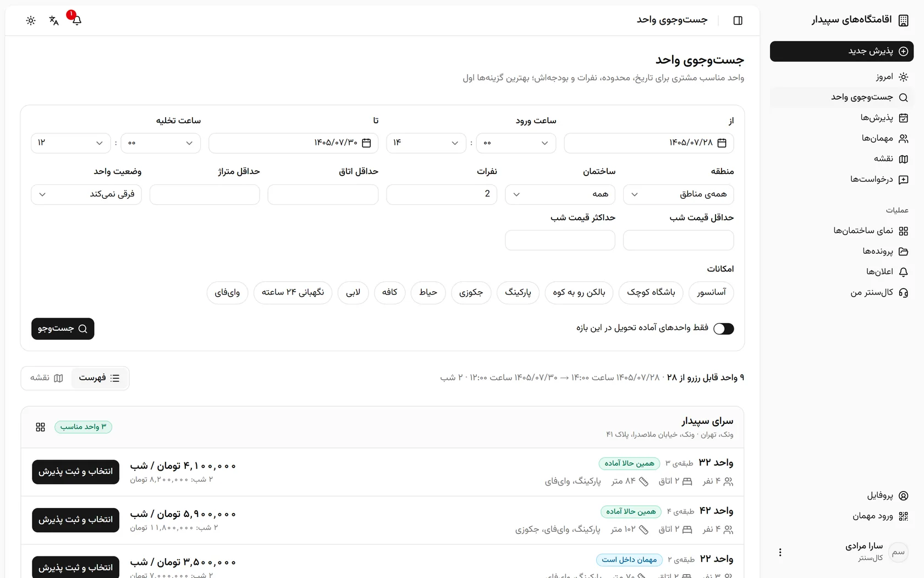Open the check-in hour dropdown showing ۱۴

pos(426,143)
